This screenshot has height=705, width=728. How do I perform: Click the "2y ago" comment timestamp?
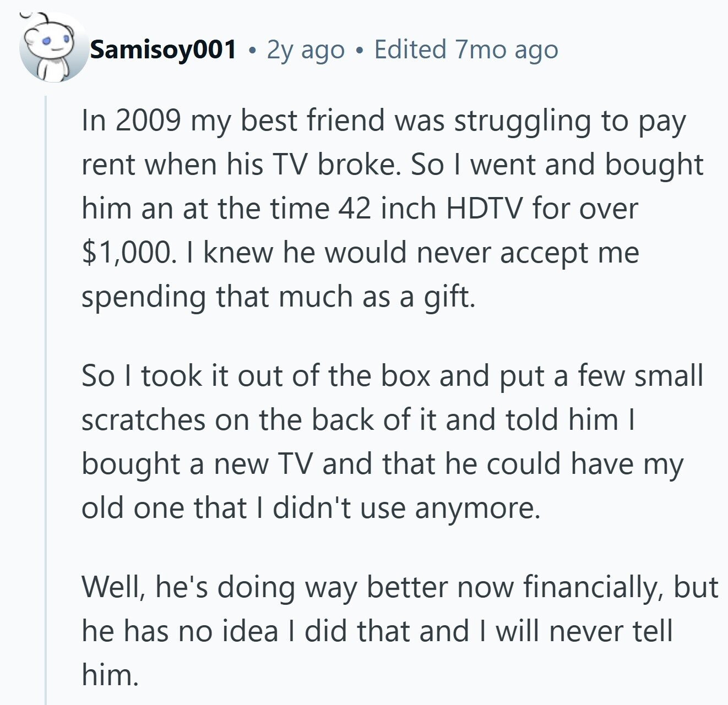point(306,50)
